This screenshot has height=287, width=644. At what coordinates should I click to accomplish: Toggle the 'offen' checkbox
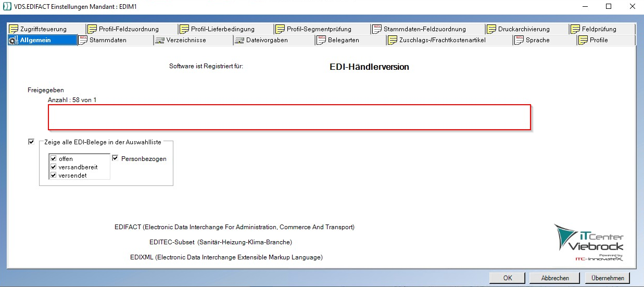tap(53, 159)
